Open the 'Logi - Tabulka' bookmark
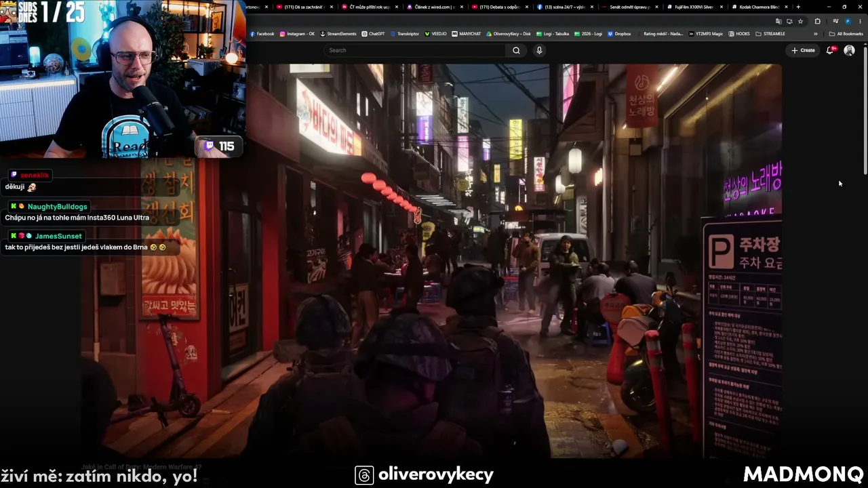The width and height of the screenshot is (868, 488). (553, 34)
